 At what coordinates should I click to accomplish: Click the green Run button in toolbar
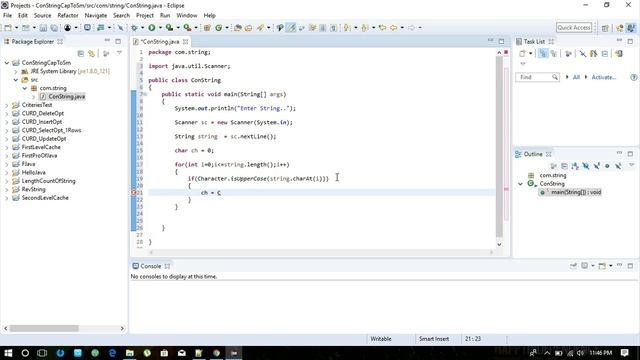(152, 28)
